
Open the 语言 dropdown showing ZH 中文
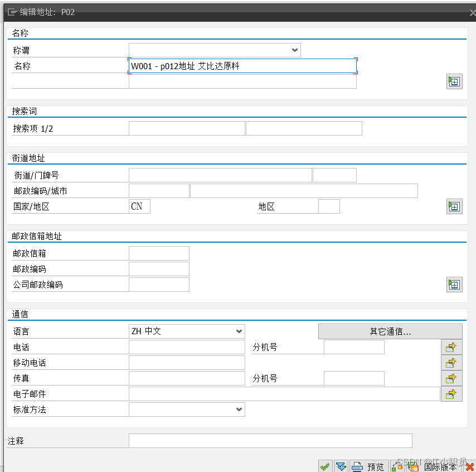tap(239, 331)
